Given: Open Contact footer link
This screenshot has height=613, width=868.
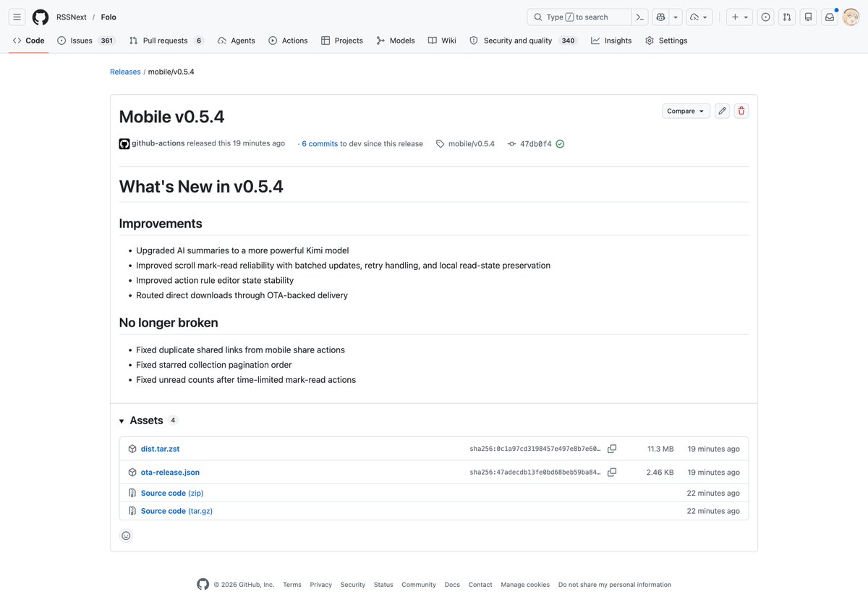Looking at the screenshot, I should click(x=480, y=585).
